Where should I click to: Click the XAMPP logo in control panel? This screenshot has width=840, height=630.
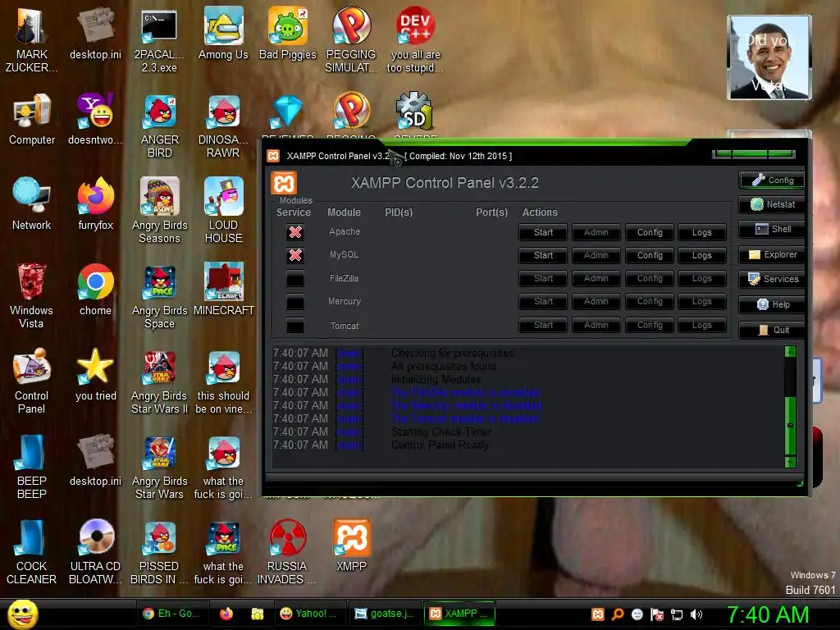(284, 183)
